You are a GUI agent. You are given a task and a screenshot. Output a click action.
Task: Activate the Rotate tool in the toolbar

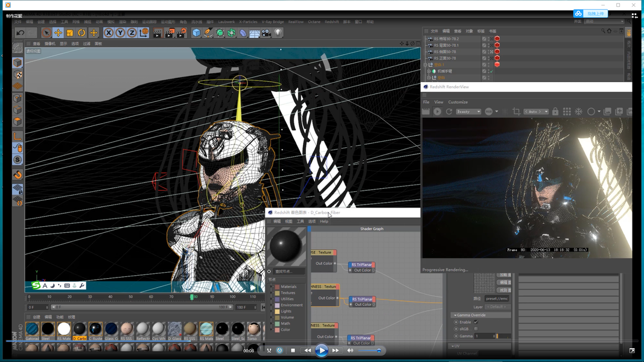pos(81,33)
